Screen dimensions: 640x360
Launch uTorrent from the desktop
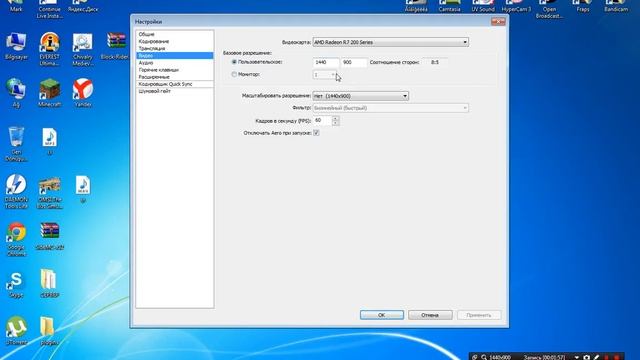(x=16, y=331)
